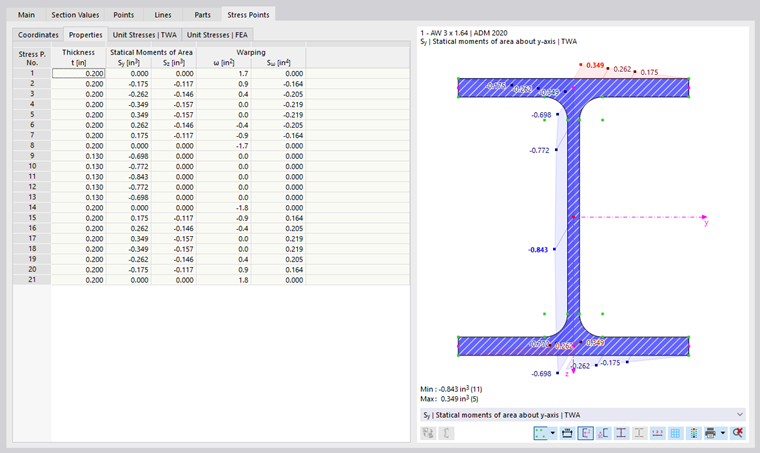Open the Coordinates sub-tab
Image resolution: width=760 pixels, height=453 pixels.
38,35
